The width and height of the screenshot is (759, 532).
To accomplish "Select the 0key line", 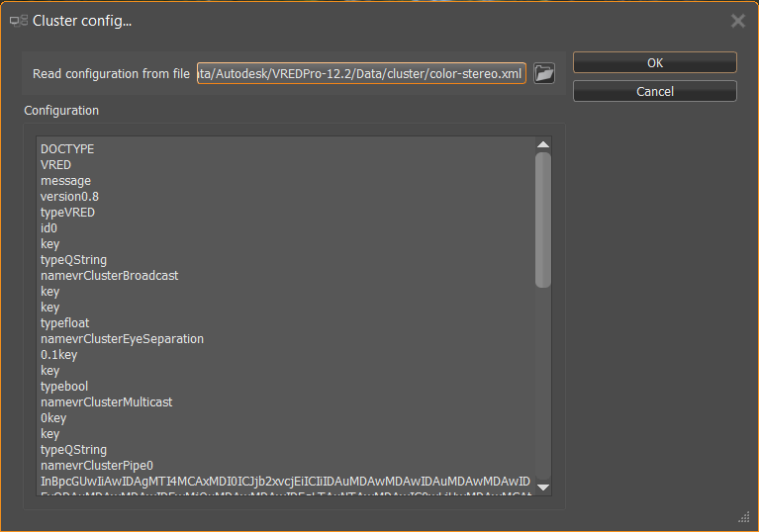I will 53,418.
